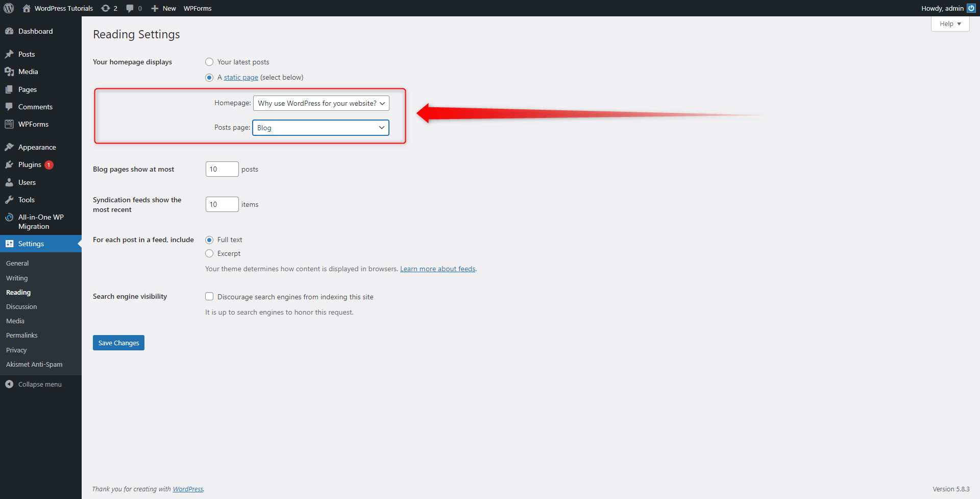
Task: Click the Plugins update badge showing 1
Action: (x=49, y=165)
